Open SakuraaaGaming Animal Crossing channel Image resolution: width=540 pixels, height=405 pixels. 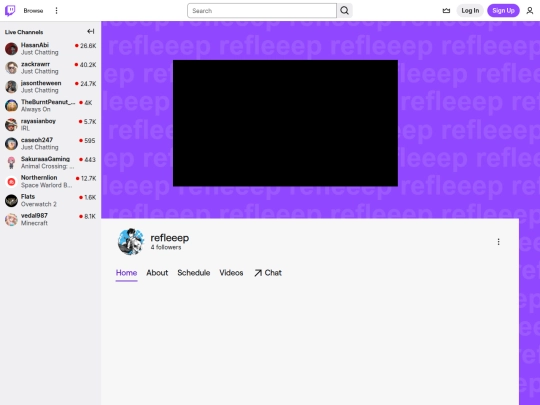(x=51, y=162)
